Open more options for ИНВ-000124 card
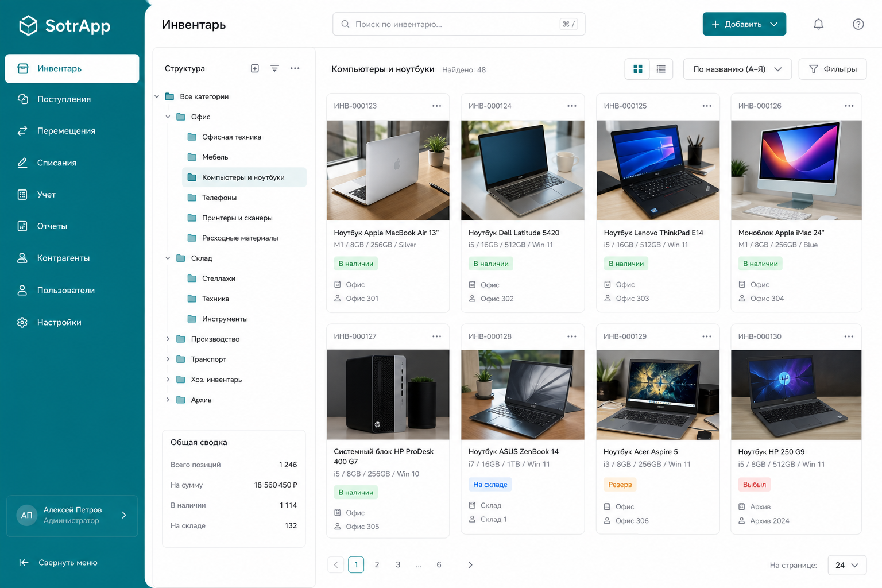 pyautogui.click(x=571, y=106)
